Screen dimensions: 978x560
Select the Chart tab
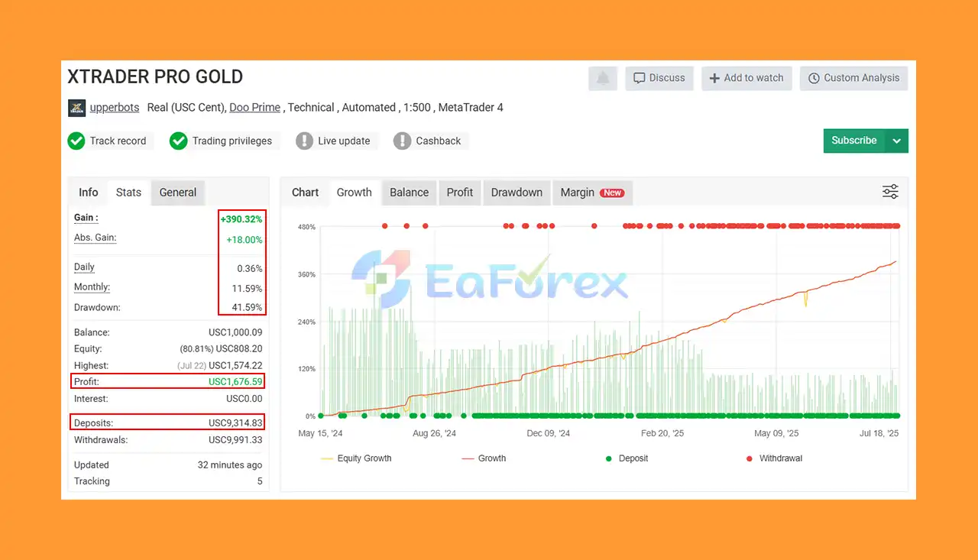[305, 193]
